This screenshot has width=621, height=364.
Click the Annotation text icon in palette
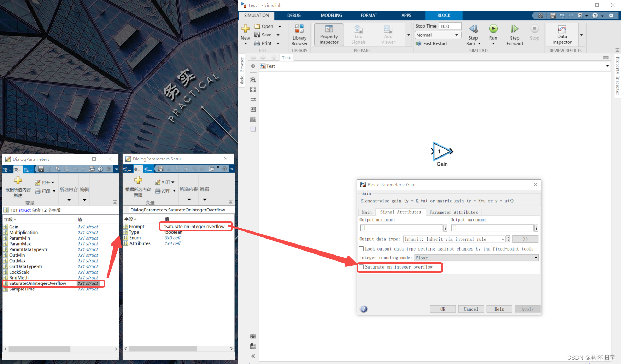[x=253, y=110]
